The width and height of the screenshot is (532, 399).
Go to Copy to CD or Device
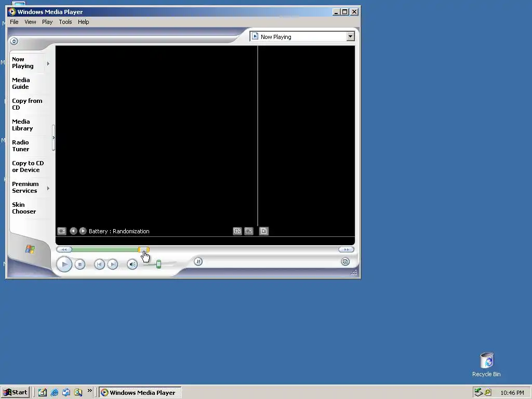[28, 167]
